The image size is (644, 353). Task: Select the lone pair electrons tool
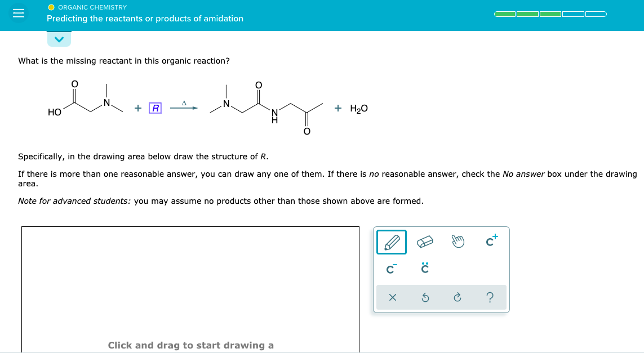coord(424,269)
